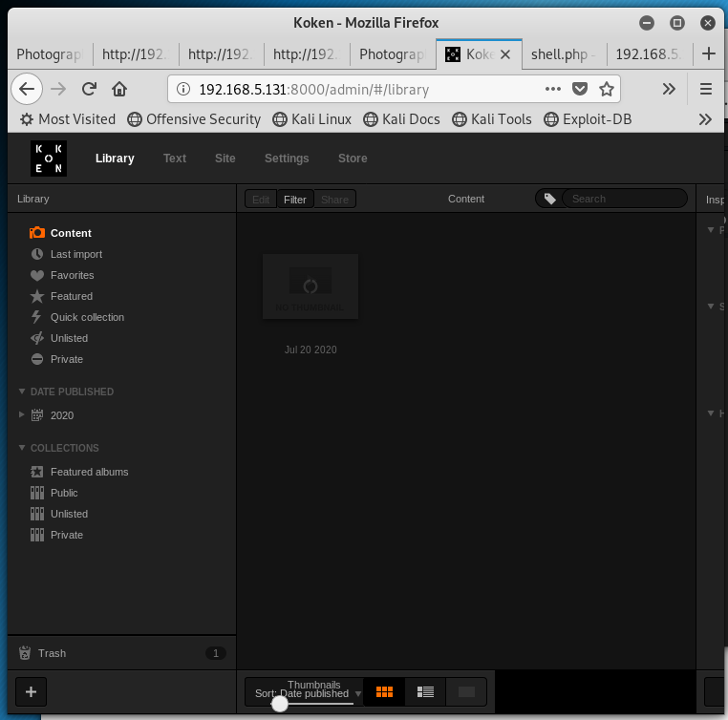This screenshot has width=728, height=720.
Task: Open the Trash bin icon
Action: tap(25, 653)
